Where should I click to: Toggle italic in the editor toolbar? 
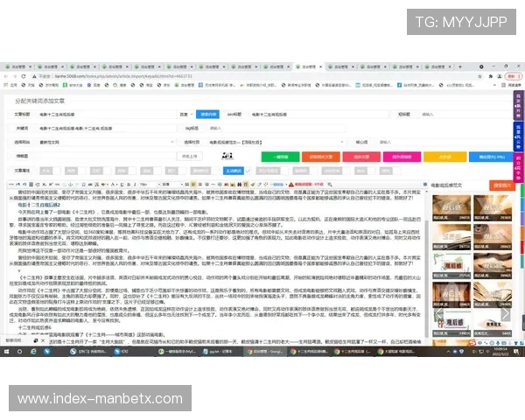tap(135, 185)
